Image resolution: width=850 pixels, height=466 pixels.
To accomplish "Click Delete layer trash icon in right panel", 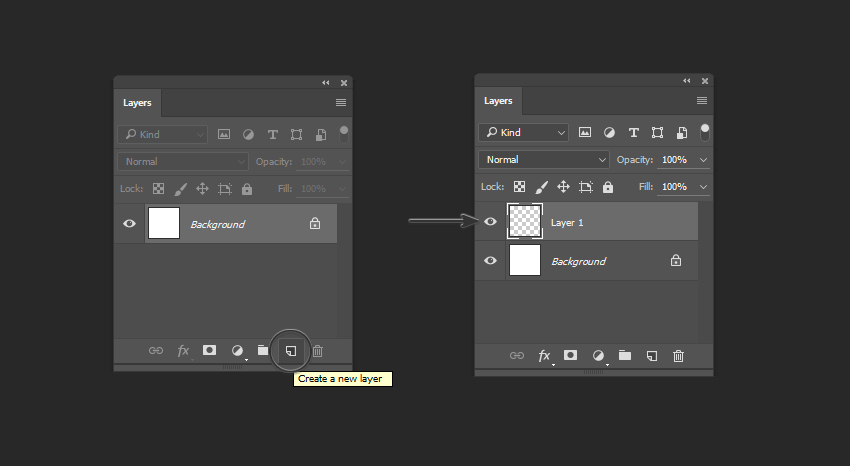I will coord(678,356).
